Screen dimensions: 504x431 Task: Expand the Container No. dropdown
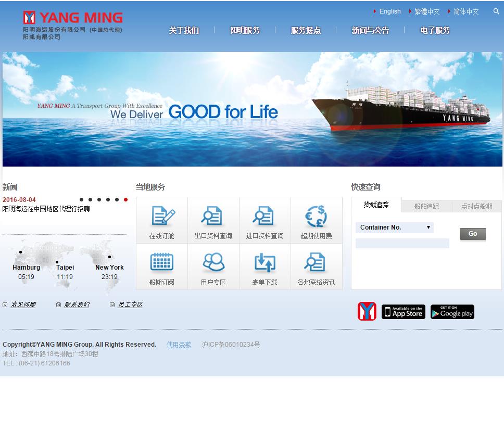(394, 227)
